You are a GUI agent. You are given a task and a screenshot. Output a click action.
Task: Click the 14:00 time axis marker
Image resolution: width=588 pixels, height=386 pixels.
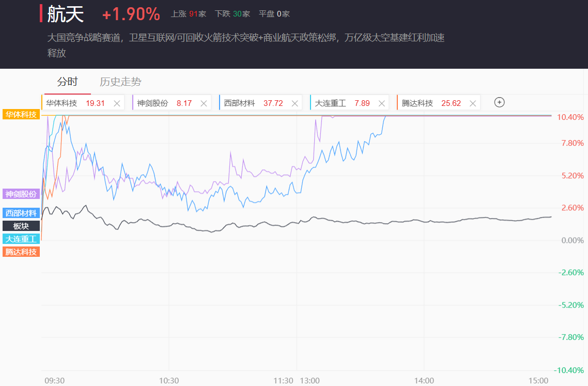(424, 380)
